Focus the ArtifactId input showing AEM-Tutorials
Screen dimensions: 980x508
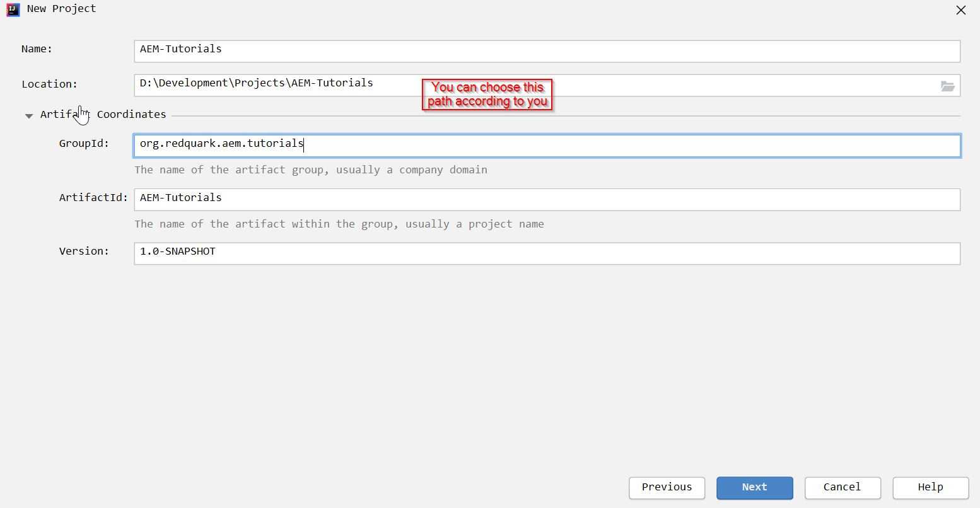coord(441,199)
